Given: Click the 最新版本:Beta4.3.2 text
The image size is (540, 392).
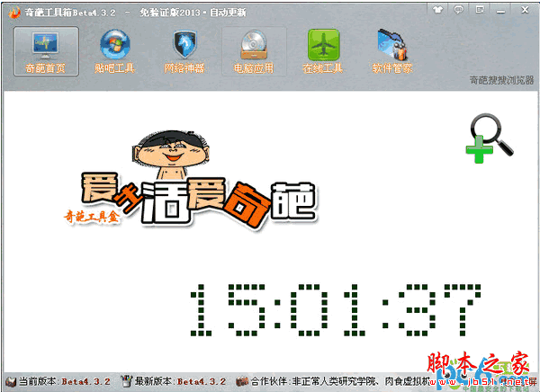Looking at the screenshot, I should click(x=181, y=381).
